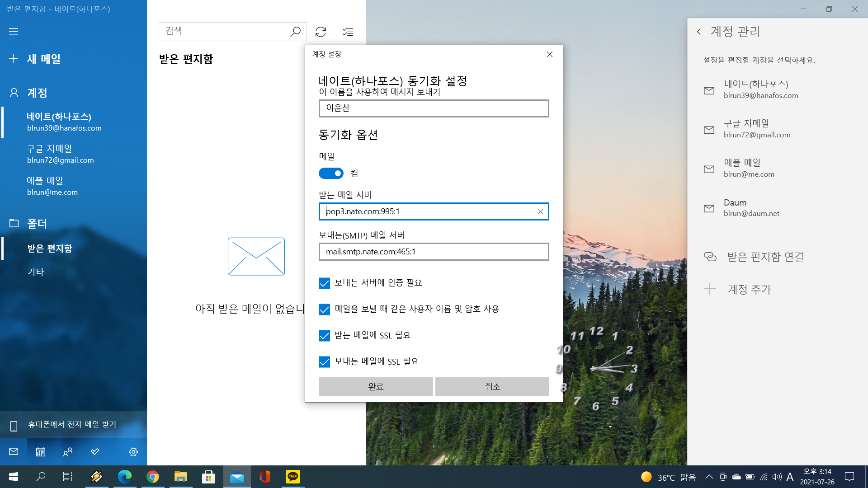Edit 네이트(하나포스) in 계정 관리 panel

pyautogui.click(x=778, y=89)
